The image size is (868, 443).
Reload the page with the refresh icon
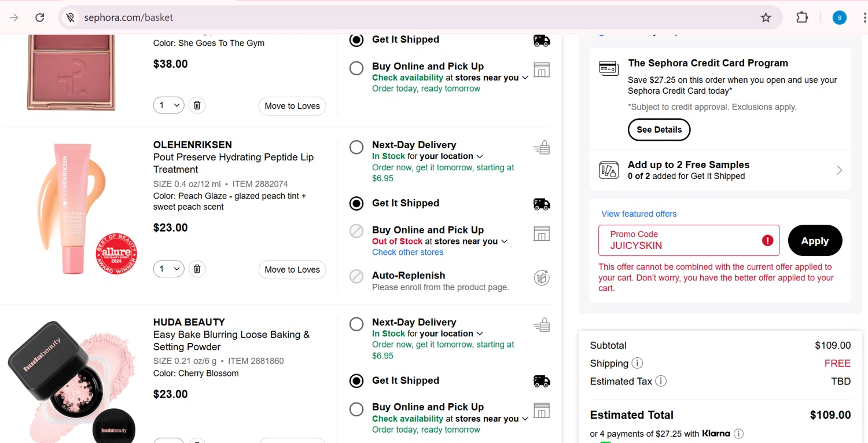pos(40,17)
